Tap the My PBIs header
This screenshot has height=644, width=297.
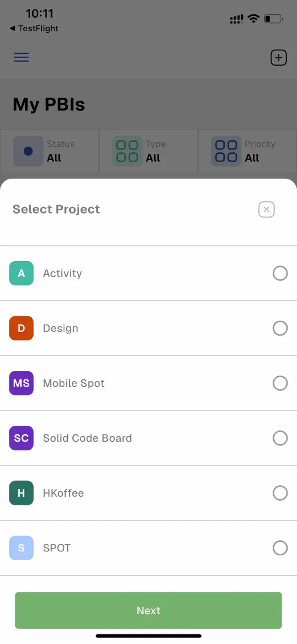(49, 104)
